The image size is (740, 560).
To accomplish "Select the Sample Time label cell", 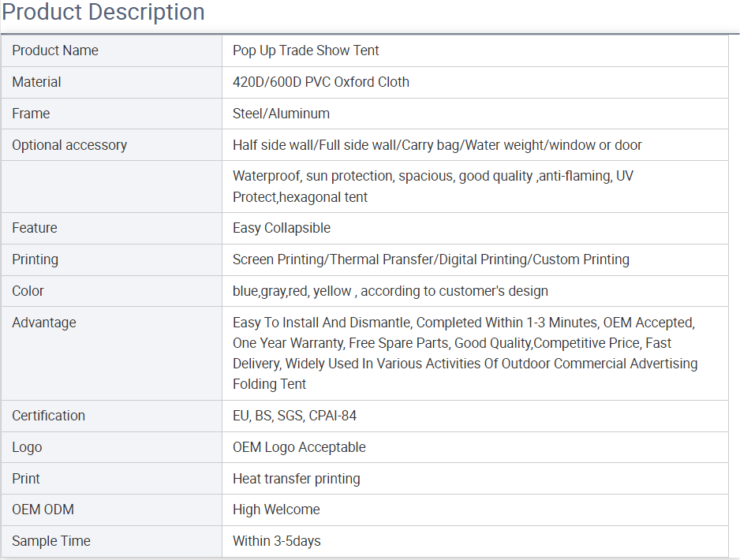I will pos(111,542).
